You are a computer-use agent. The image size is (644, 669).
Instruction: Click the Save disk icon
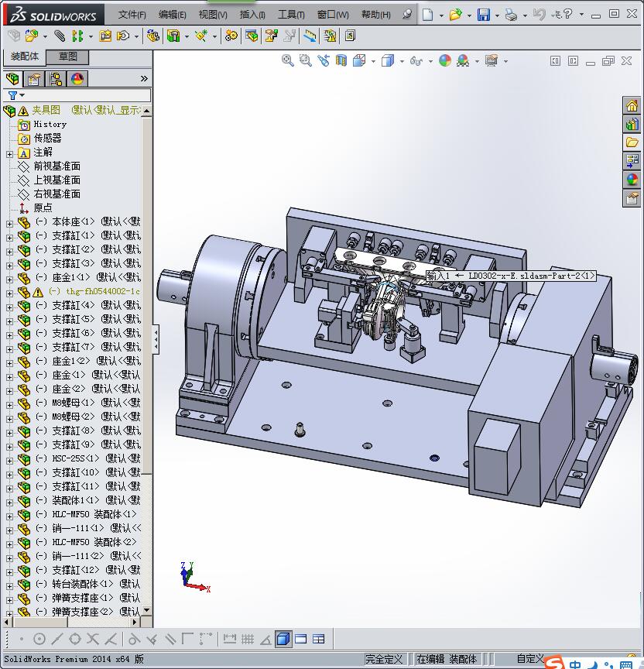pos(484,15)
